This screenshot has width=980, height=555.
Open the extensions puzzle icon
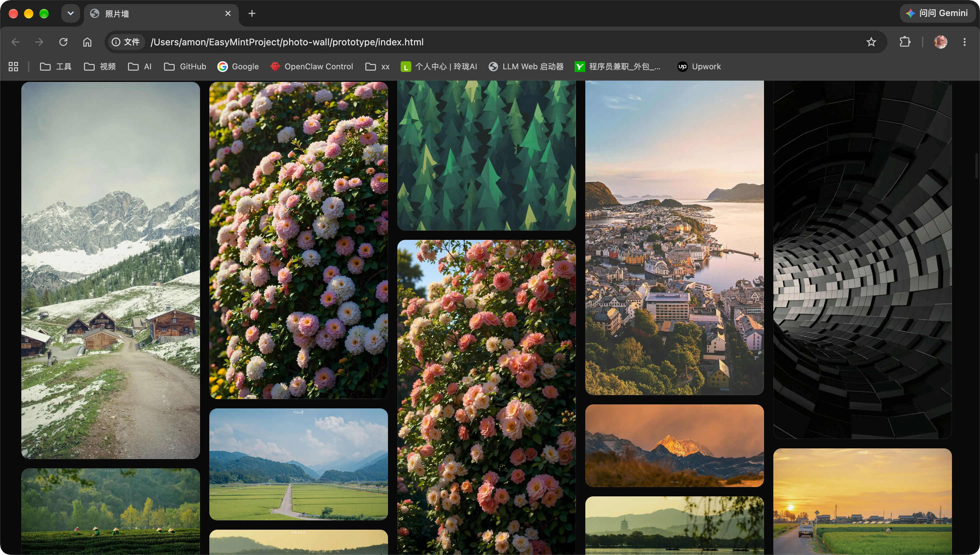[905, 42]
